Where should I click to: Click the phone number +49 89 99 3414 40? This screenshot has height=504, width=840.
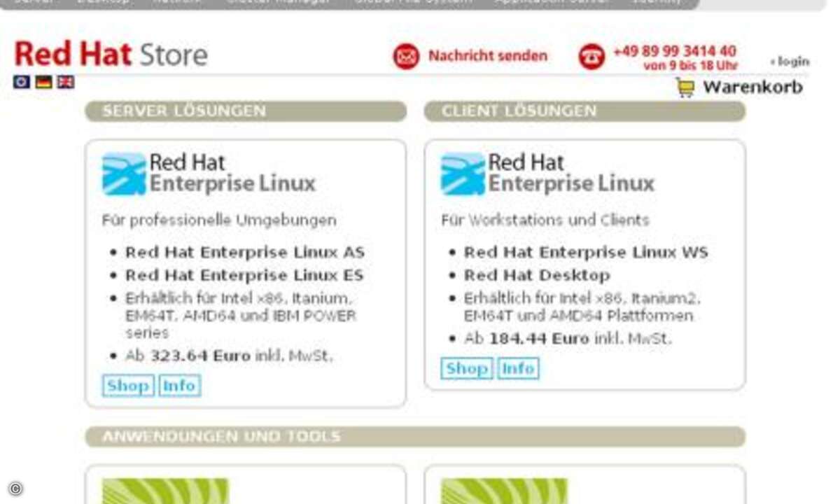click(675, 51)
